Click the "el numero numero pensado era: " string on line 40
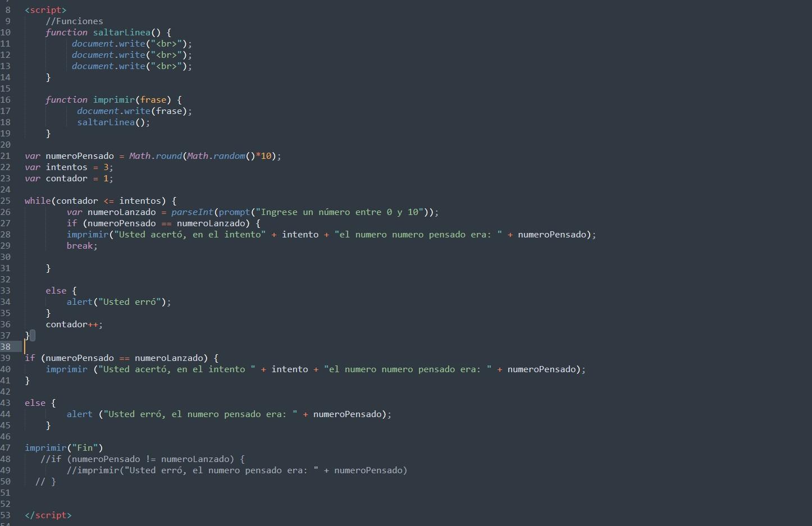The height and width of the screenshot is (526, 812). 408,369
